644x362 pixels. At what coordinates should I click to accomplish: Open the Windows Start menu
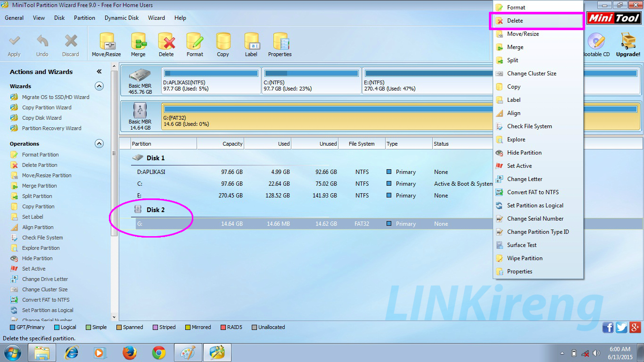pyautogui.click(x=12, y=353)
